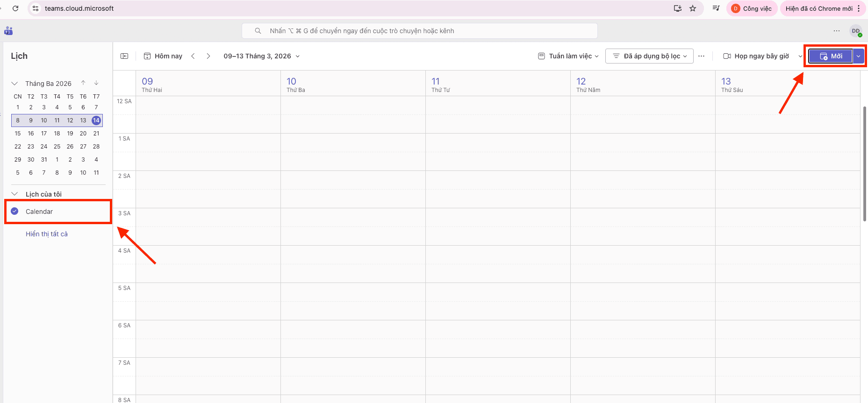Image resolution: width=868 pixels, height=403 pixels.
Task: Click the Hiển thị tất cả link
Action: click(x=47, y=234)
